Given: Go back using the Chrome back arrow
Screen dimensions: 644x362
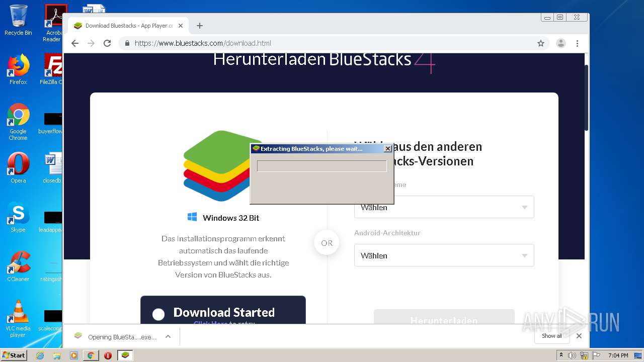Looking at the screenshot, I should coord(75,43).
